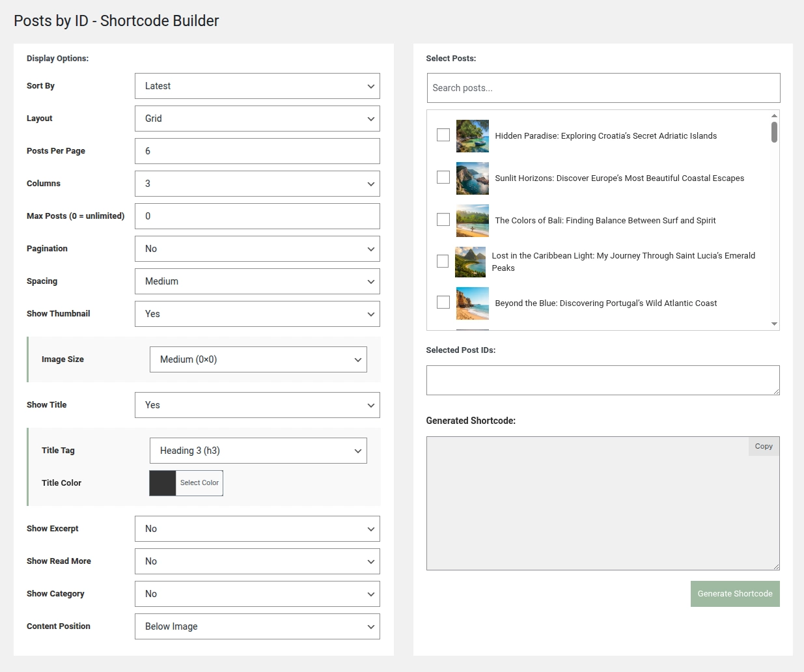Click the posts list scroll up arrow
Image resolution: width=804 pixels, height=672 pixels.
point(774,116)
